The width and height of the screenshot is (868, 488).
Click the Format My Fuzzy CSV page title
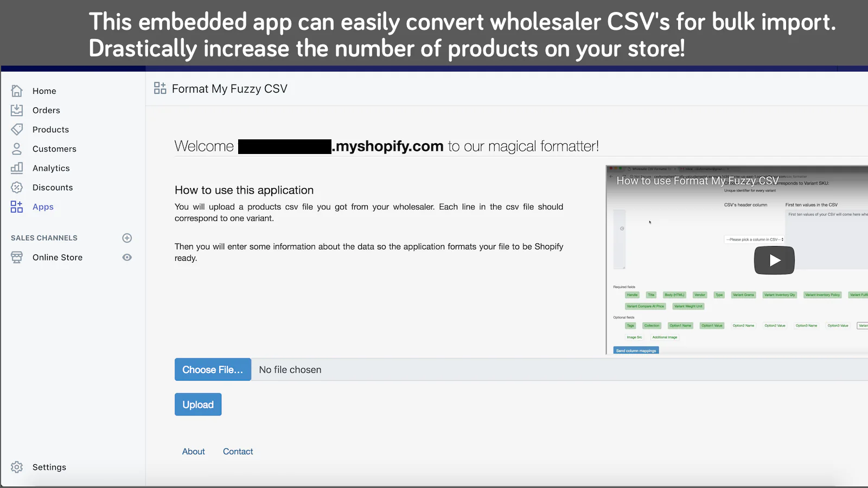(x=229, y=89)
